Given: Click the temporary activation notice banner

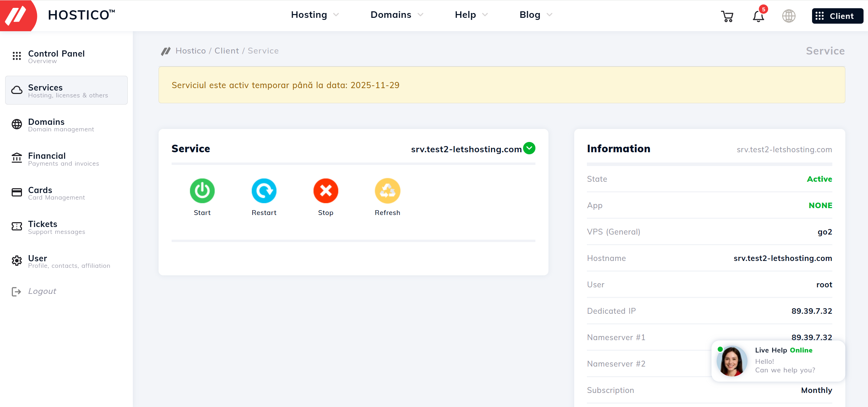Looking at the screenshot, I should pyautogui.click(x=502, y=85).
